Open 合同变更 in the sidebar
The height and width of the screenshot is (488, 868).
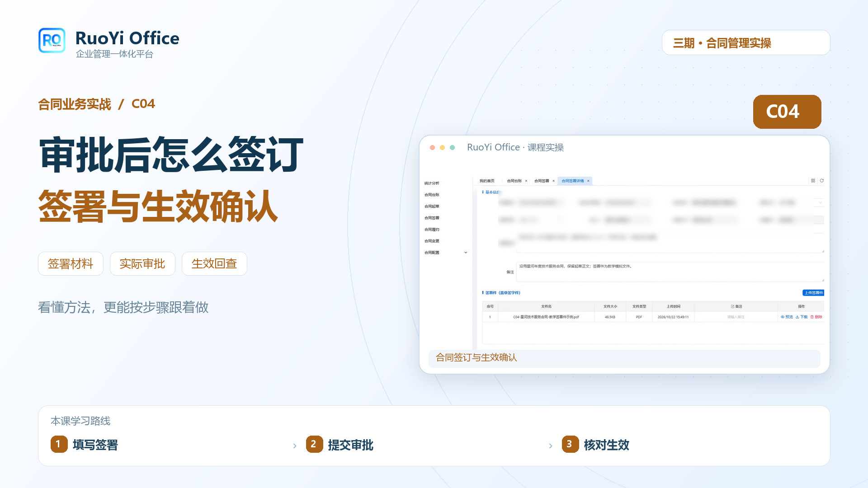pos(432,241)
